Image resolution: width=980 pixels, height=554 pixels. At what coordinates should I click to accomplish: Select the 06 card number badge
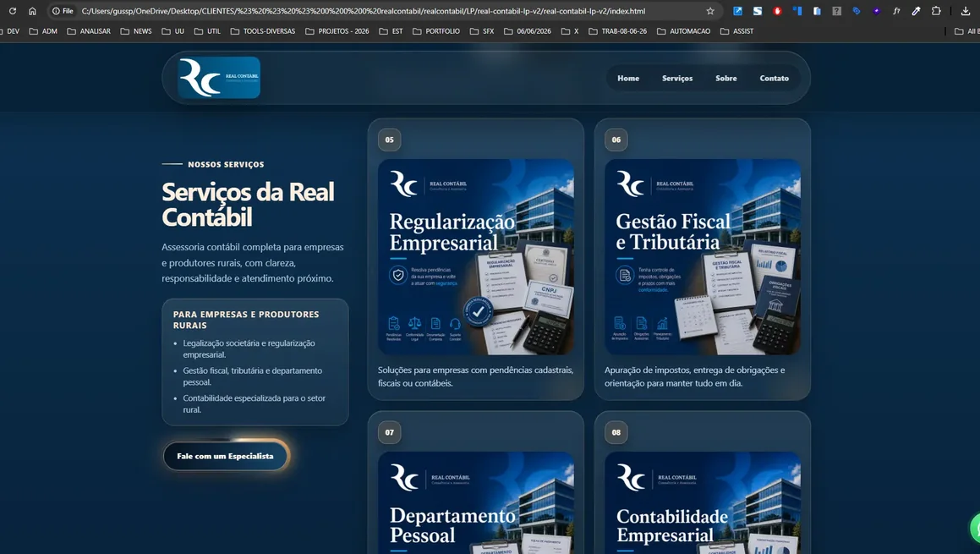tap(616, 140)
